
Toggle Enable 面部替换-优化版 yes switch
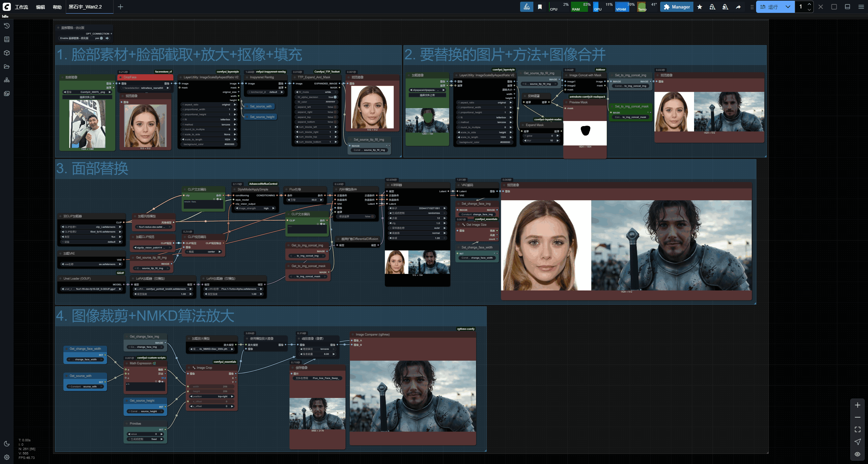tap(101, 38)
